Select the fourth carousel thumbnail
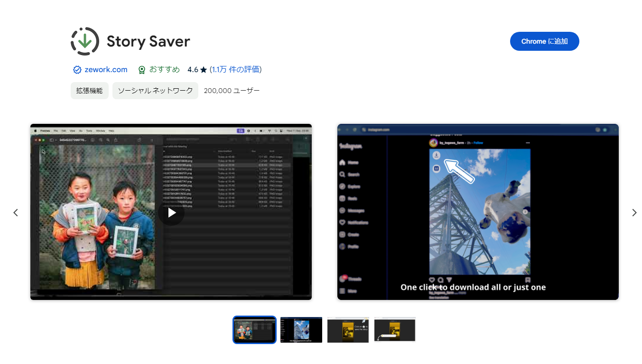 [394, 330]
